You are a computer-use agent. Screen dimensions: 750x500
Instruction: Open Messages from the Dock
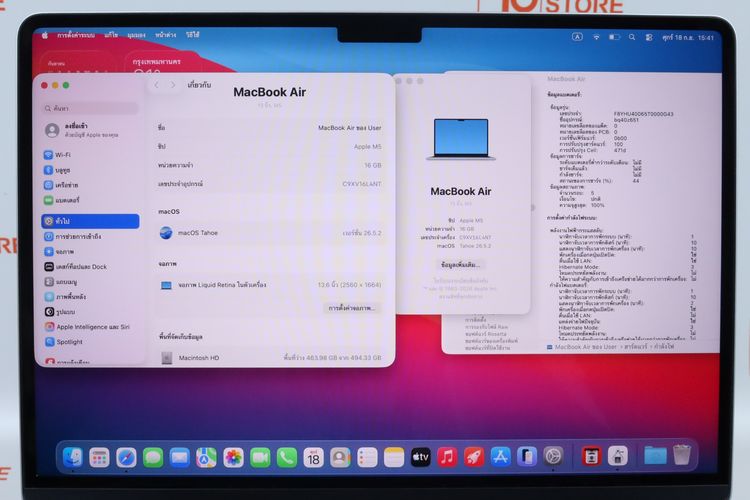pyautogui.click(x=153, y=457)
